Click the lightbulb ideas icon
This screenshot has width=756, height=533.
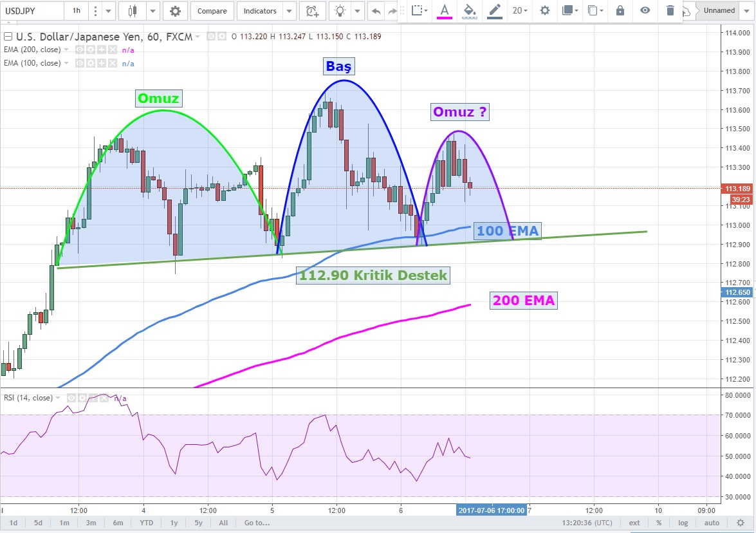coord(341,11)
